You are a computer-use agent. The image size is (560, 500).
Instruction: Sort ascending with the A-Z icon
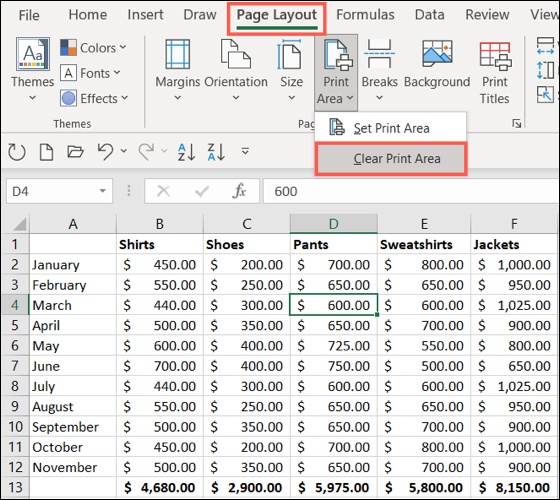(186, 152)
